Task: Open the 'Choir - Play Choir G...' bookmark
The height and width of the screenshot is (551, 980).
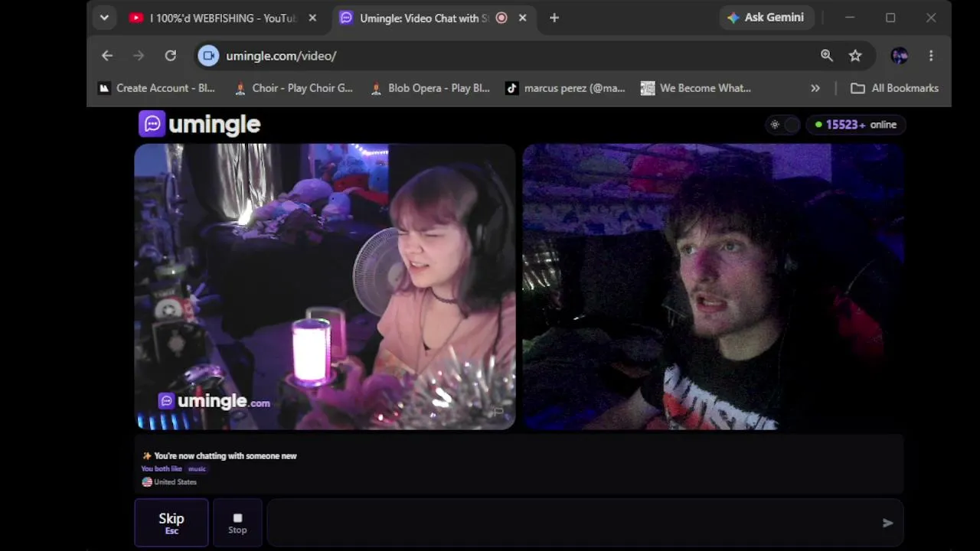Action: click(x=293, y=88)
